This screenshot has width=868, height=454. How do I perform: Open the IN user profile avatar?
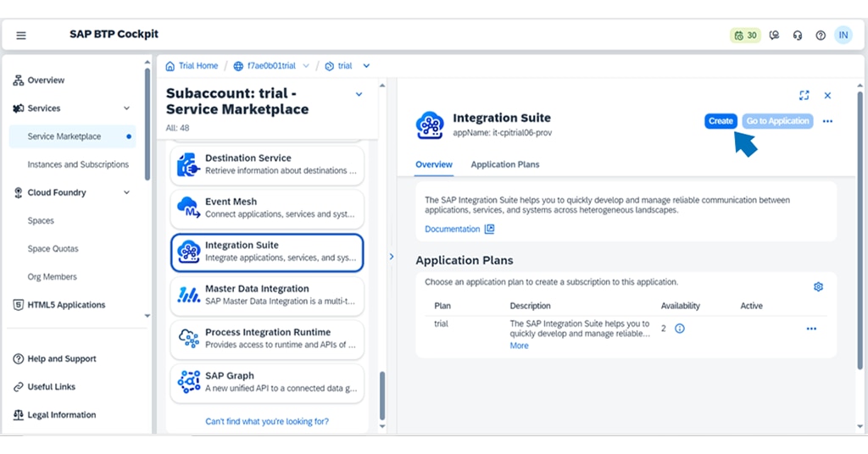(843, 35)
